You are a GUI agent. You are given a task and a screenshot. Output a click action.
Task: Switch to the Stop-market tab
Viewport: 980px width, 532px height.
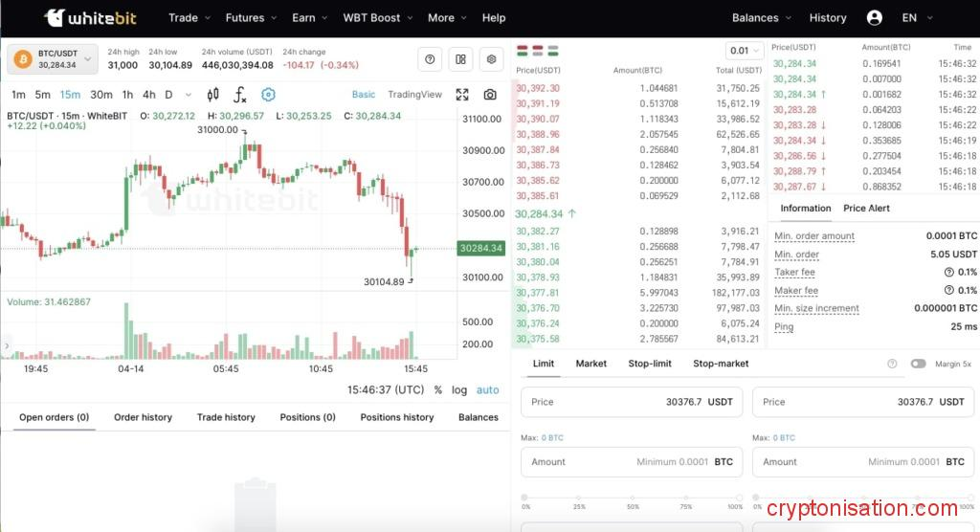coord(721,364)
